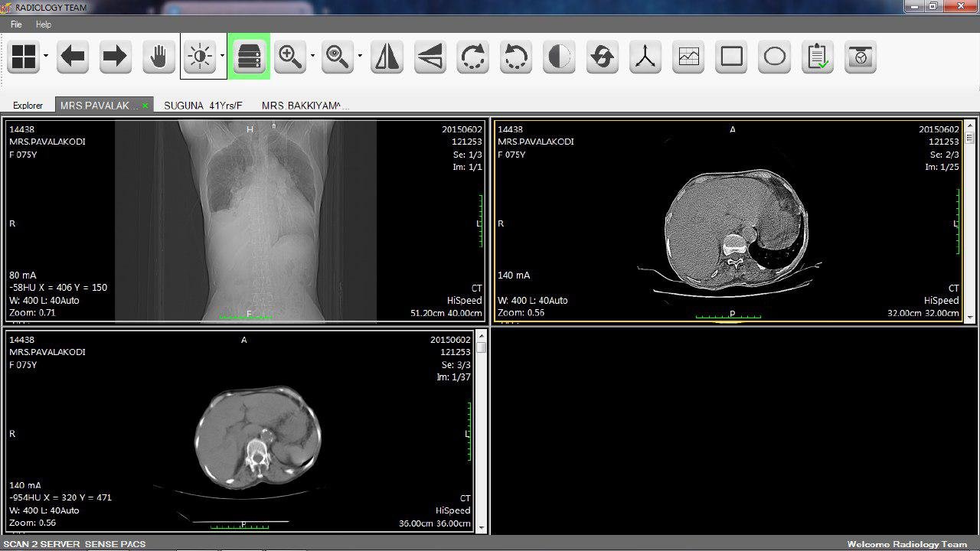Toggle the green-highlighted stack scroll tool
The image size is (980, 551).
[250, 57]
